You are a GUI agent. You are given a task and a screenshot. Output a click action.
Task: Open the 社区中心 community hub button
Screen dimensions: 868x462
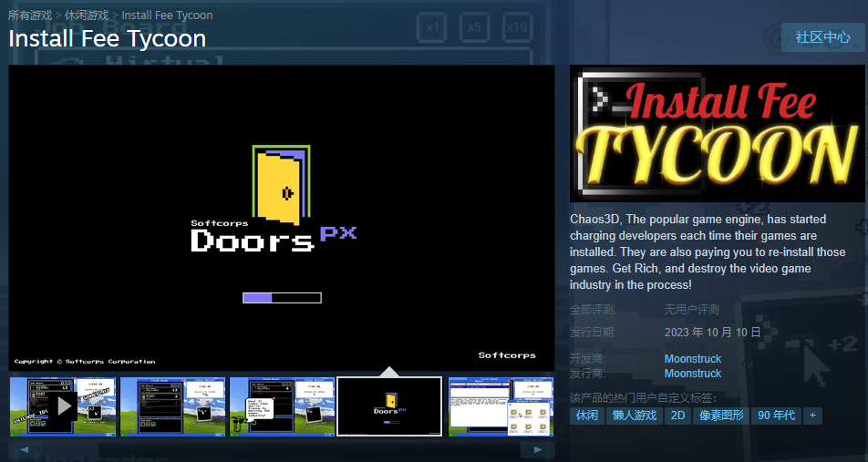(x=822, y=37)
